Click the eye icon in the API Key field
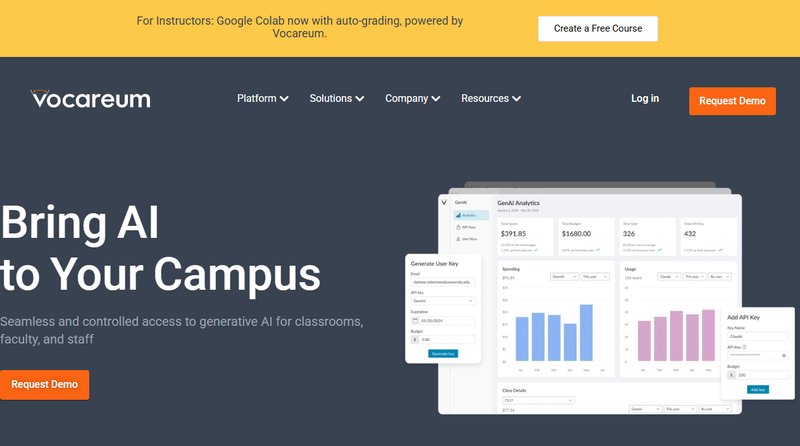The height and width of the screenshot is (446, 800). [x=783, y=355]
